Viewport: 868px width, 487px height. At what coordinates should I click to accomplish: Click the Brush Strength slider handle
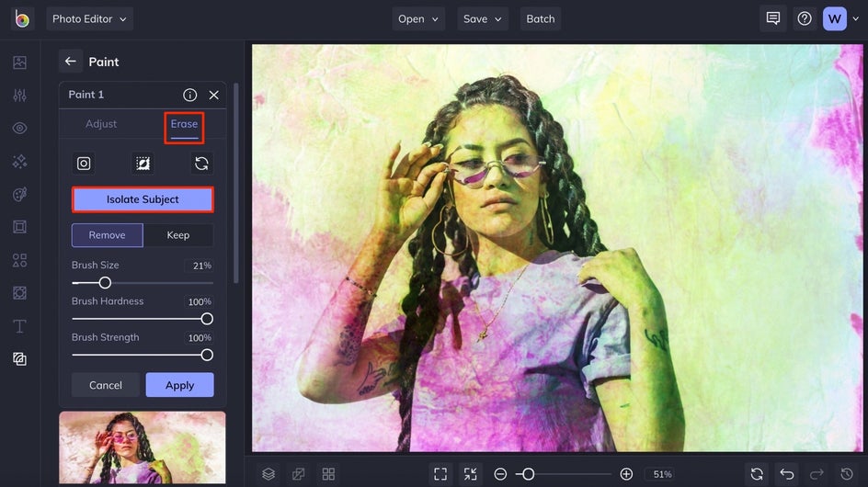tap(207, 355)
